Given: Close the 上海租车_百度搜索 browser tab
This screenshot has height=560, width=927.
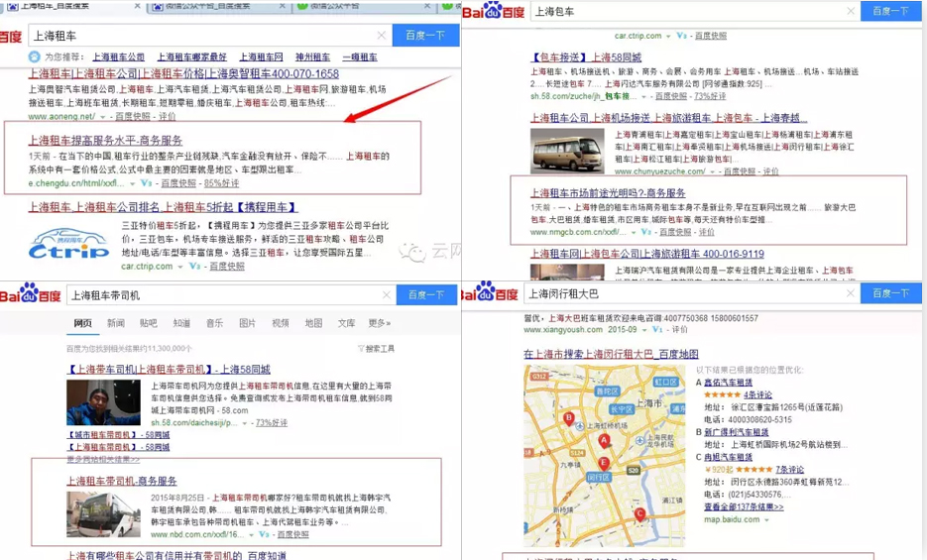Looking at the screenshot, I should [137, 6].
